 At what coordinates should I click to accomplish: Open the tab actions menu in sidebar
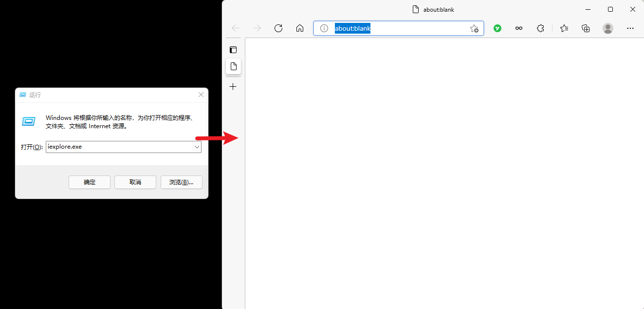coord(233,50)
